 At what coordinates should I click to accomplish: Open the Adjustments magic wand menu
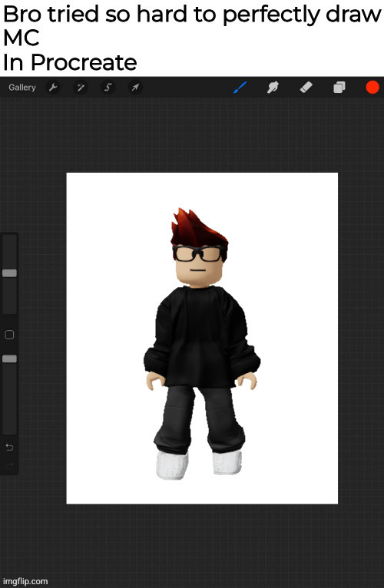pos(81,88)
